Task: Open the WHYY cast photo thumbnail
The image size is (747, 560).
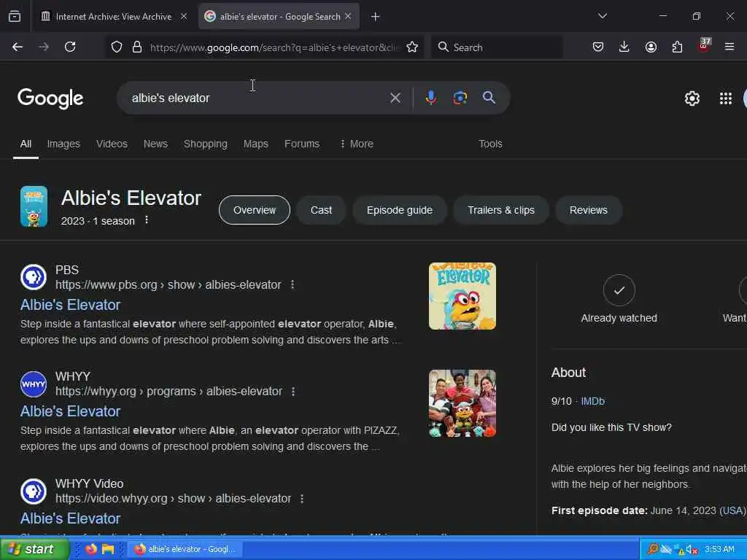Action: click(462, 403)
